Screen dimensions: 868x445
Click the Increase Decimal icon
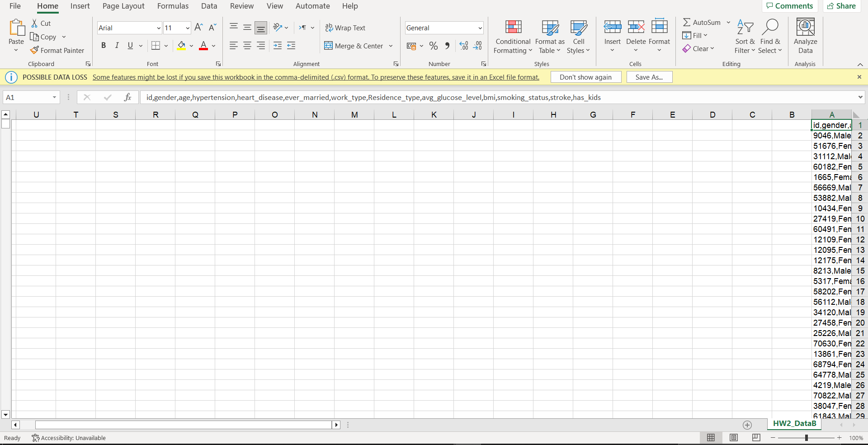[464, 46]
